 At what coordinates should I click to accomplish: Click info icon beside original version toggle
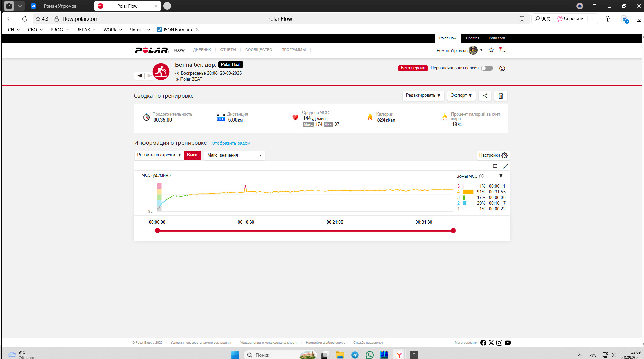502,68
